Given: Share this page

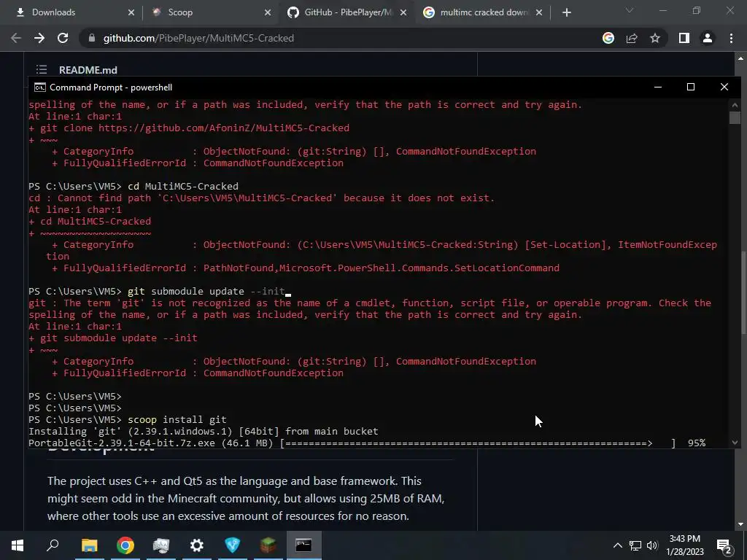Looking at the screenshot, I should click(x=632, y=38).
